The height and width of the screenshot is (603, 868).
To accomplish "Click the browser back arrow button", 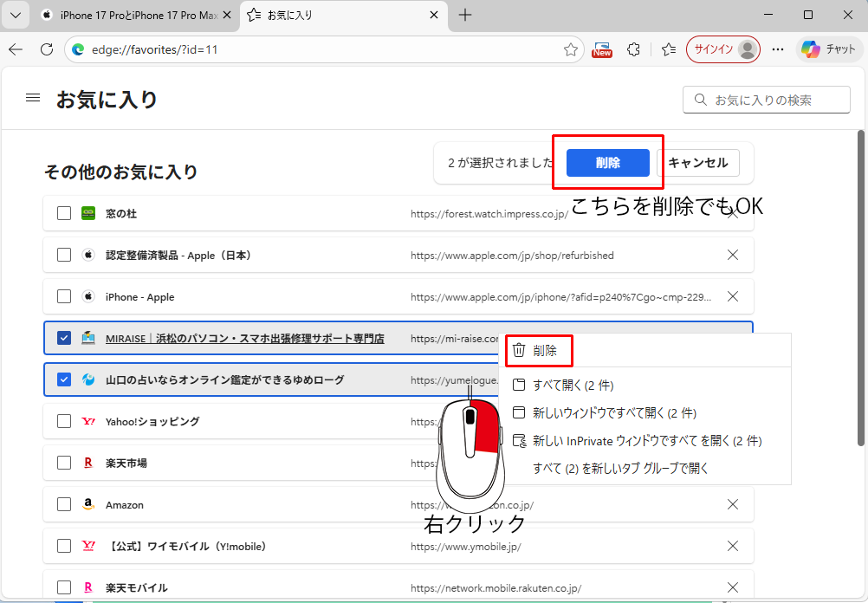I will coord(16,49).
